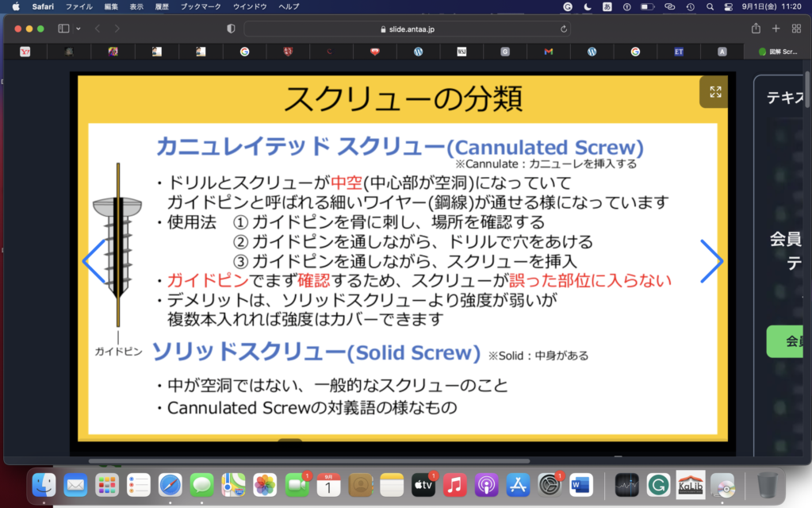
Task: Click the Safari share icon
Action: click(756, 29)
